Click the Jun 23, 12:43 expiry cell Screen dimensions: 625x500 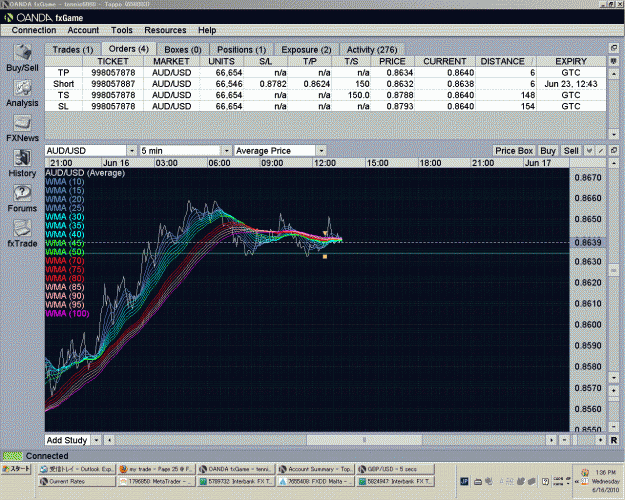(571, 84)
